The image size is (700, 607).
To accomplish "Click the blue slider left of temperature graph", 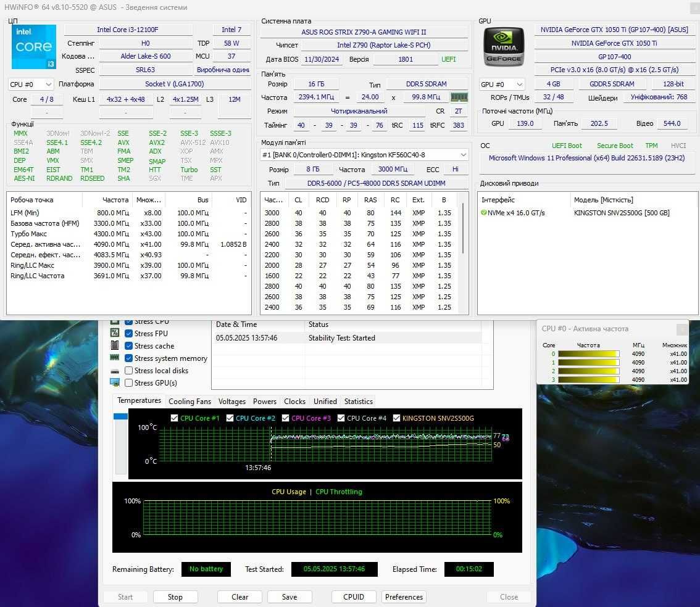I will [x=120, y=416].
